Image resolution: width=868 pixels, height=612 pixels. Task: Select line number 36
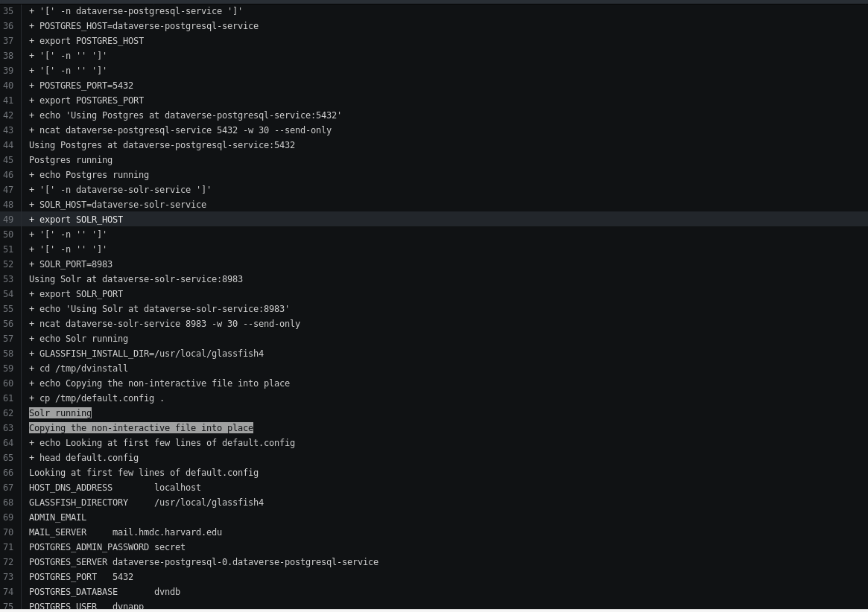(x=7, y=26)
